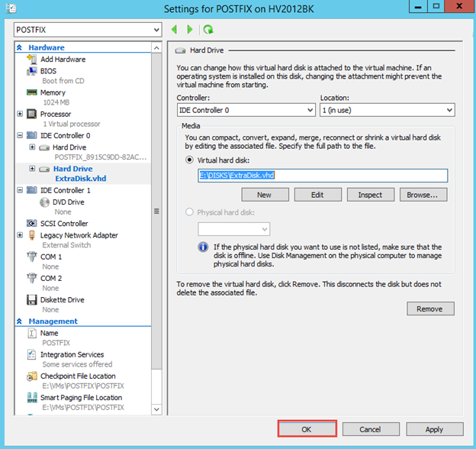
Task: Click the Add Hardware icon
Action: [x=31, y=59]
